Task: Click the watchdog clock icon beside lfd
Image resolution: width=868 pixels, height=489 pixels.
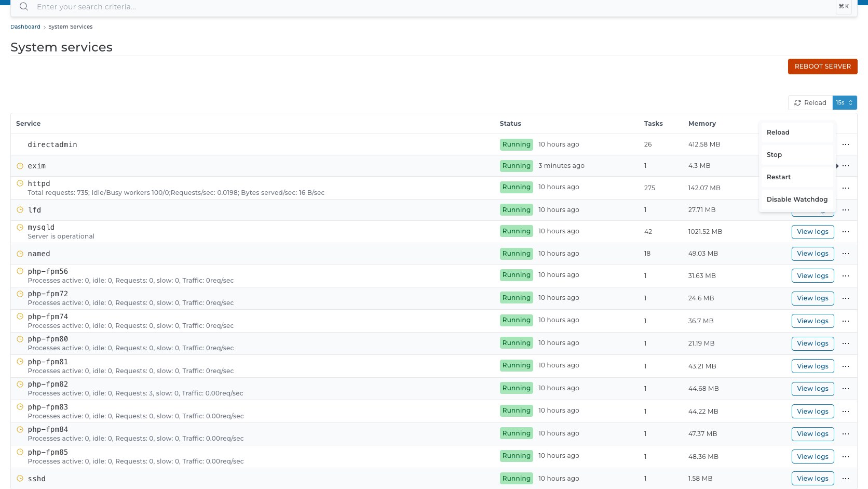Action: (20, 210)
